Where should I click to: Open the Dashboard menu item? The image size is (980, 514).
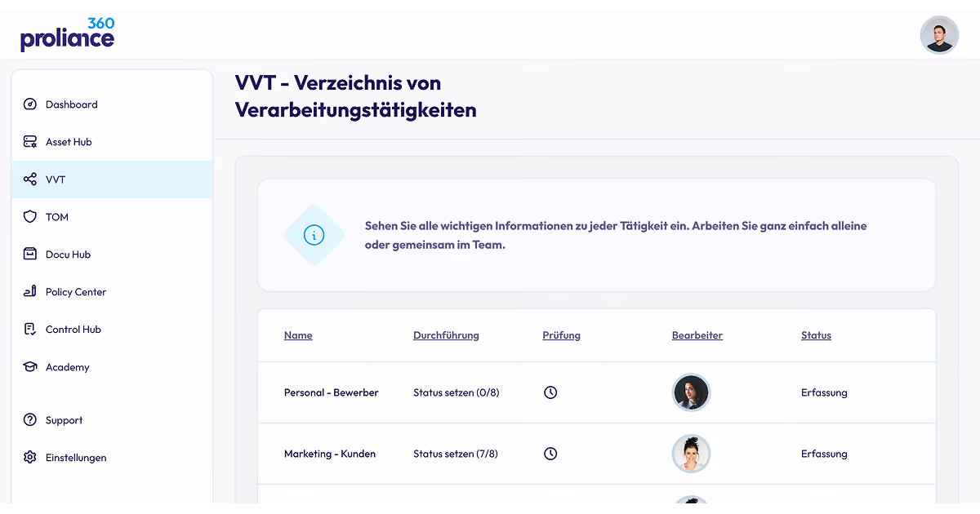112,104
